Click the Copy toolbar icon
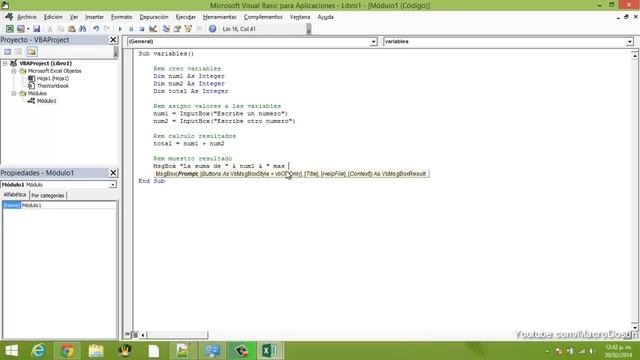Image resolution: width=640 pixels, height=360 pixels. pyautogui.click(x=60, y=29)
